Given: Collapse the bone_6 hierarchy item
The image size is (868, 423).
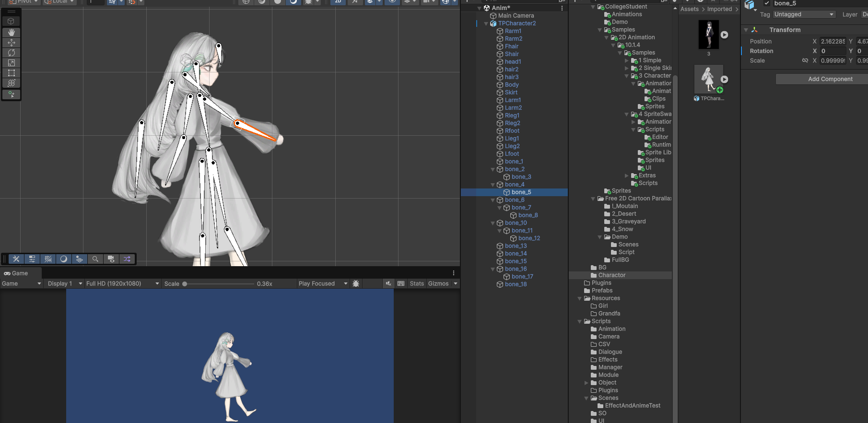Looking at the screenshot, I should tap(493, 200).
